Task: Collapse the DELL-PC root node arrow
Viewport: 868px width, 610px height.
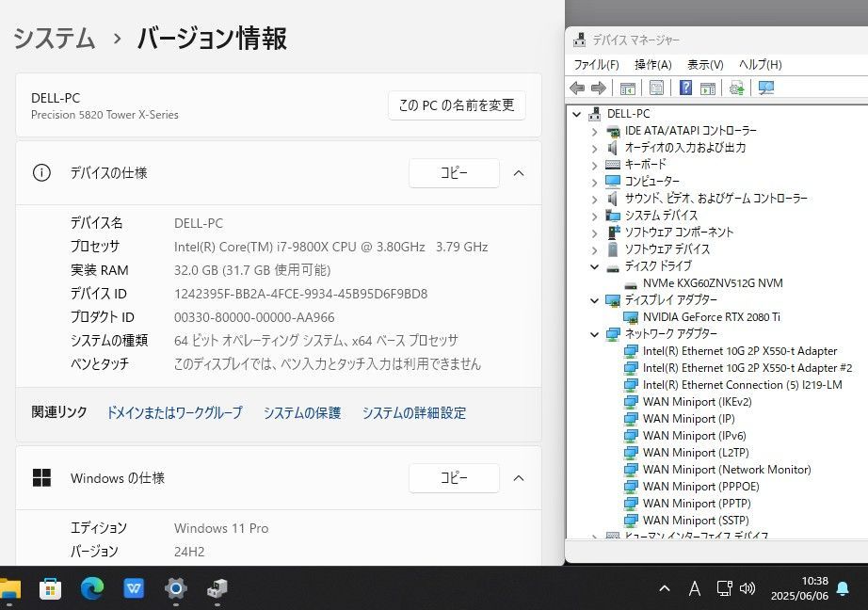Action: pos(576,114)
